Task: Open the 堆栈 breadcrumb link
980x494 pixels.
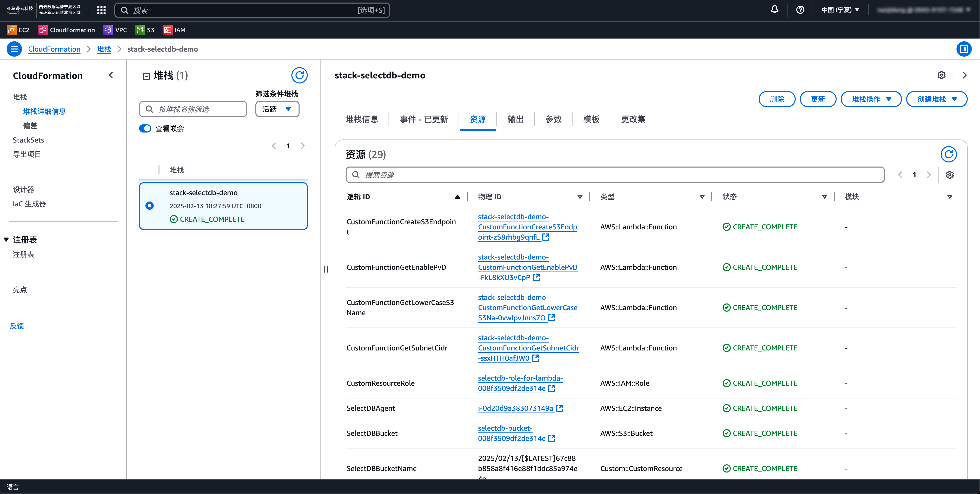Action: (x=104, y=49)
